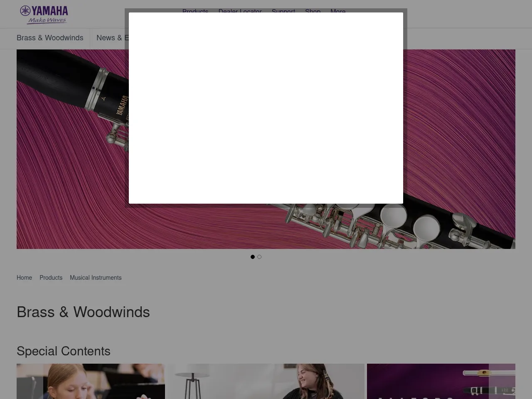The image size is (532, 399).
Task: Open the Products menu in top navigation
Action: (x=195, y=11)
